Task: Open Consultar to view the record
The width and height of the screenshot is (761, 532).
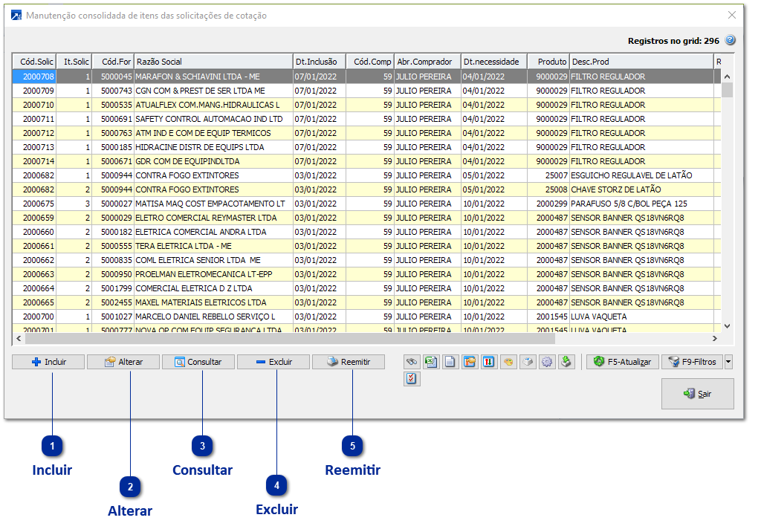Action: pyautogui.click(x=198, y=362)
